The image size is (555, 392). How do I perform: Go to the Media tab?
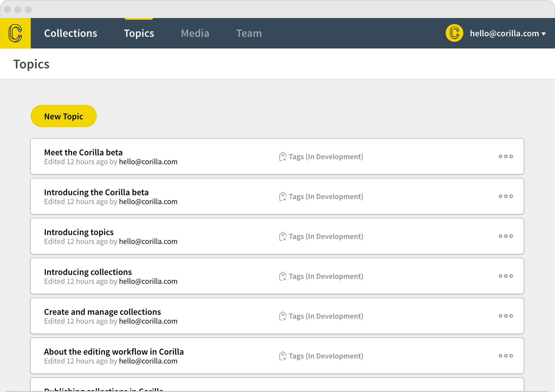[195, 33]
